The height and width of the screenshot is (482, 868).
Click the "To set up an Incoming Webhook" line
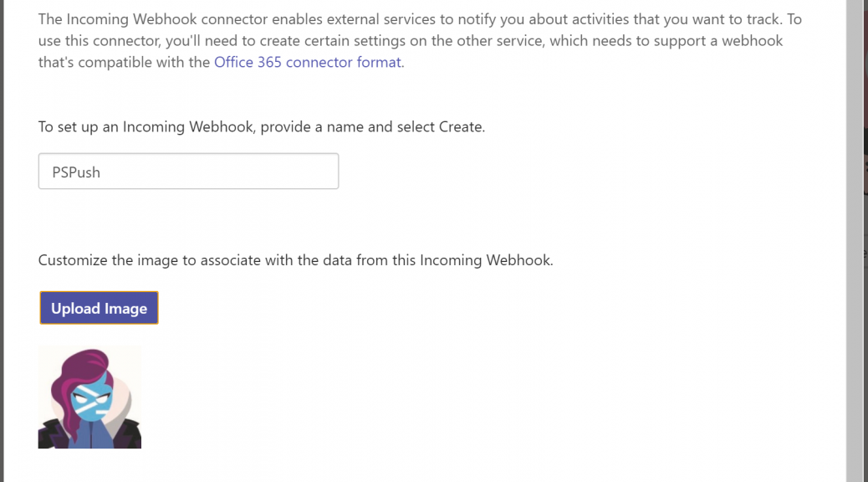[x=261, y=127]
